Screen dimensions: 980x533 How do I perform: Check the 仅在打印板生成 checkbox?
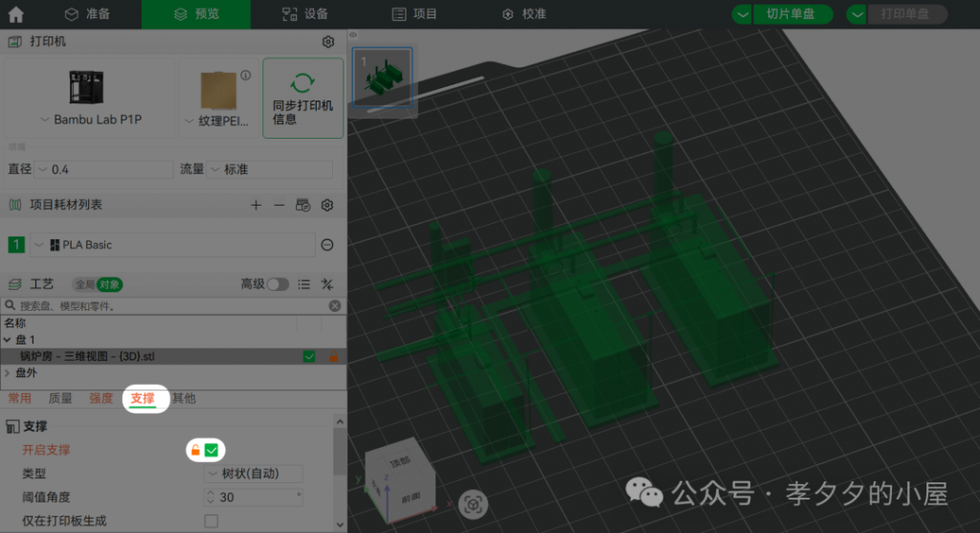[212, 521]
